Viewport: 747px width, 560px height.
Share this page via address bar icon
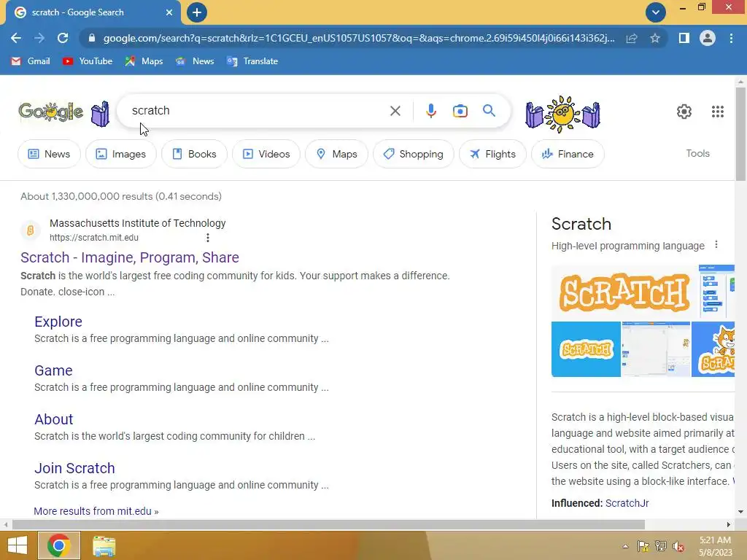pyautogui.click(x=632, y=38)
